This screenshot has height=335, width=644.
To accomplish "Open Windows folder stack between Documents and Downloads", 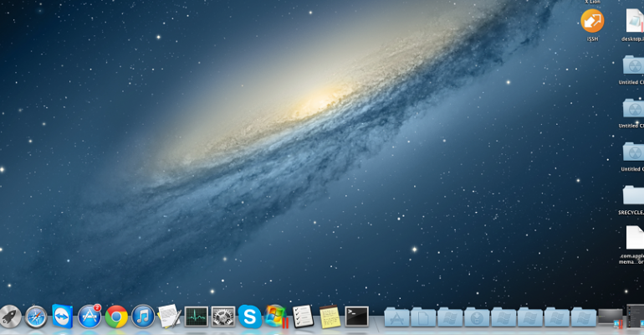I will click(450, 317).
